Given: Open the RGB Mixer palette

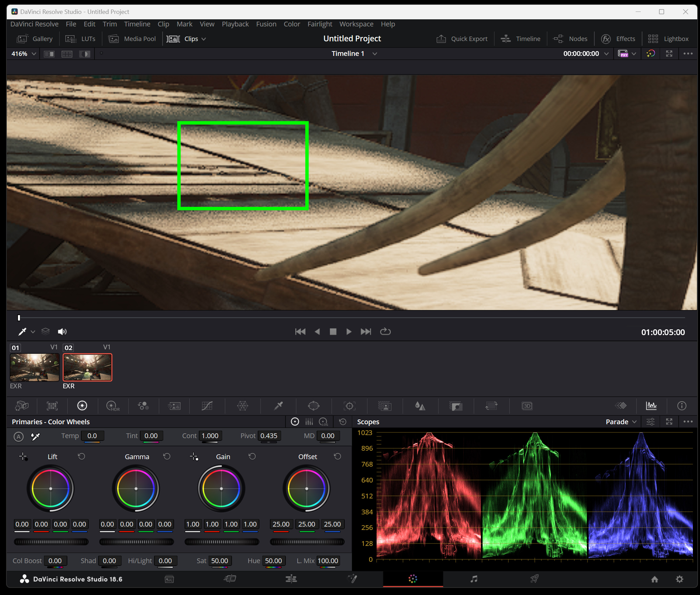Looking at the screenshot, I should [x=143, y=406].
